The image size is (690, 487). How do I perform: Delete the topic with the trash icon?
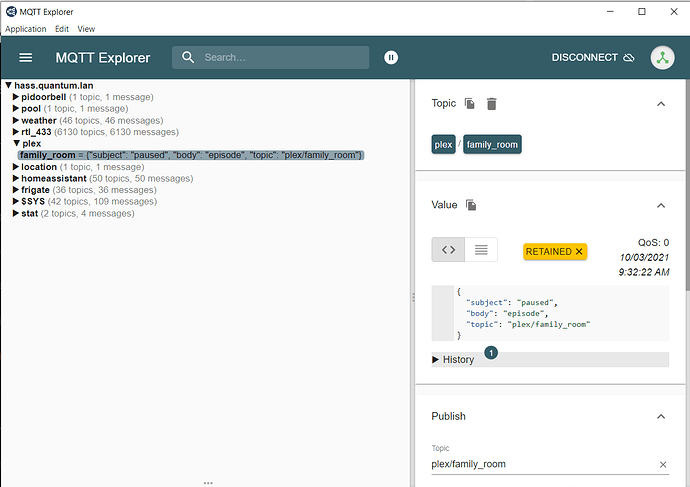point(492,104)
